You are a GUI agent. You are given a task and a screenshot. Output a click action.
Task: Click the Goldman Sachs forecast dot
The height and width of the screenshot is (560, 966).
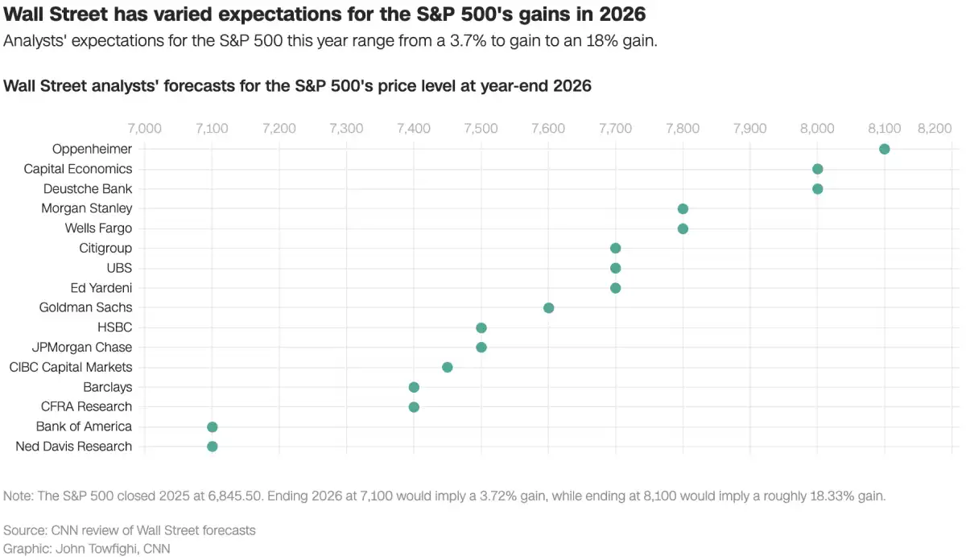pos(548,308)
